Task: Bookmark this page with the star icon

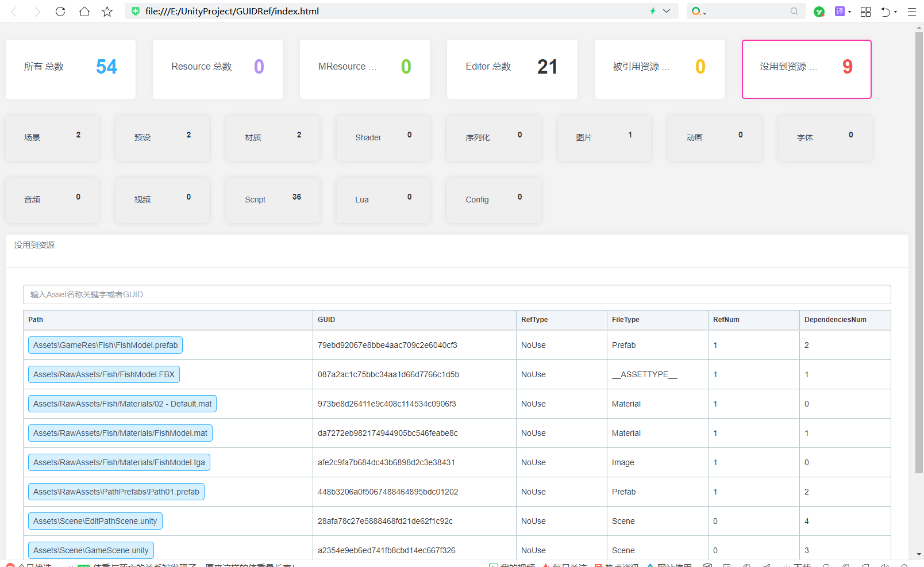Action: coord(107,12)
